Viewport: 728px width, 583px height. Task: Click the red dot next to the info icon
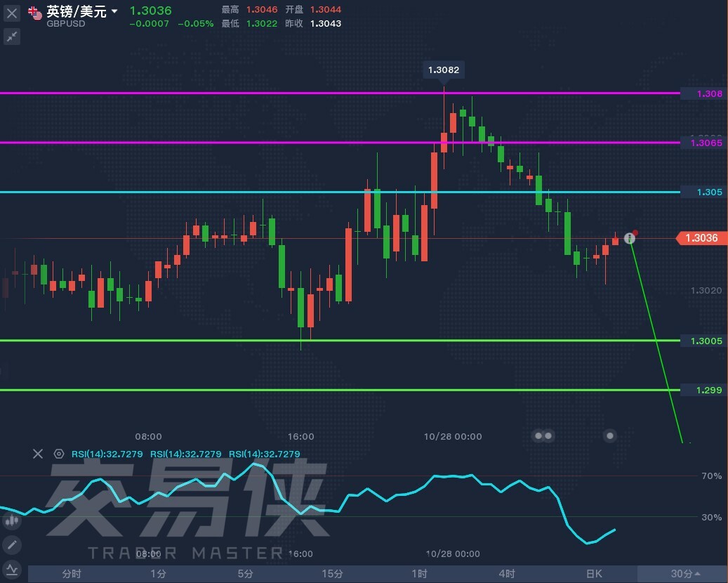(x=635, y=232)
